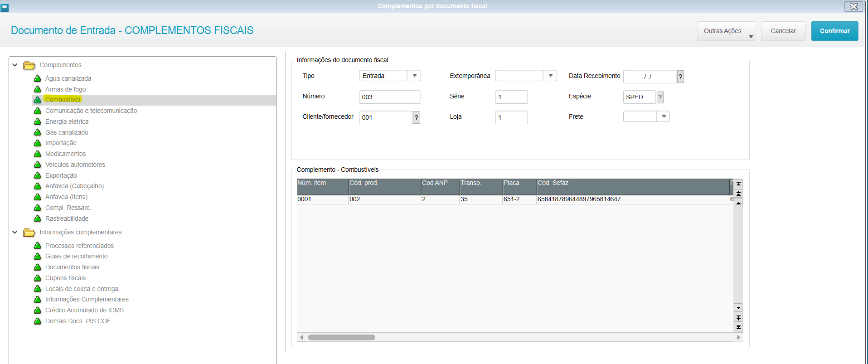Click the Complementos folder icon
The image size is (868, 364).
[29, 65]
